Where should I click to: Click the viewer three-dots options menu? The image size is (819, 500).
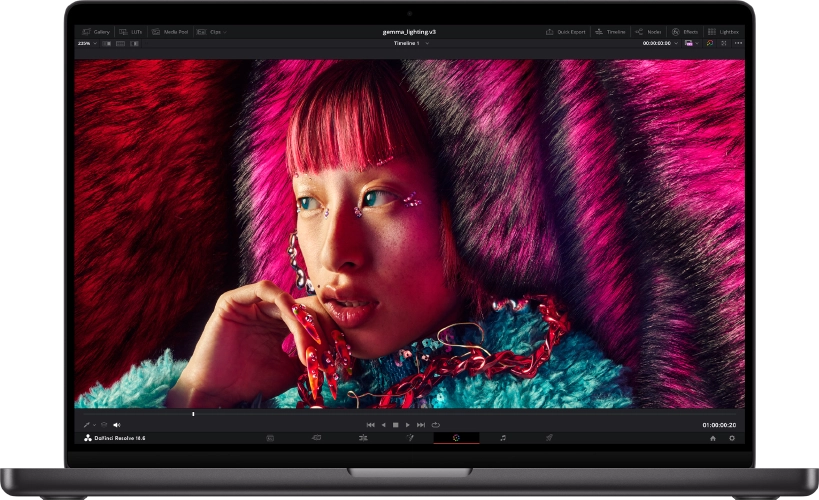coord(738,44)
